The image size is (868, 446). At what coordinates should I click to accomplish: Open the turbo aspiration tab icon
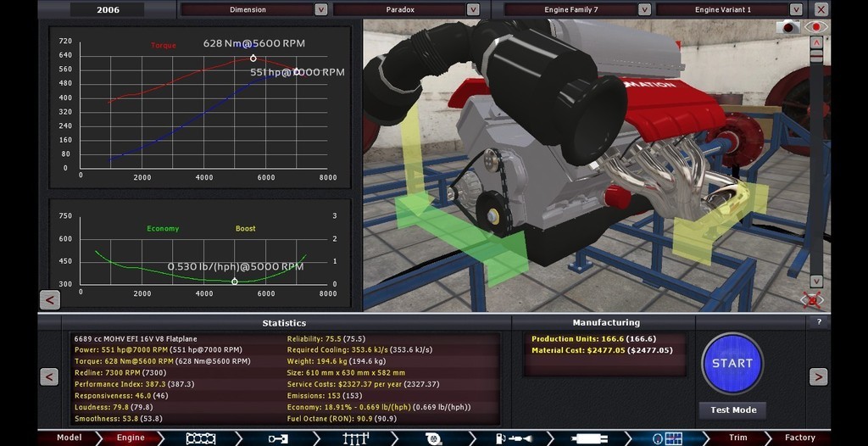433,438
